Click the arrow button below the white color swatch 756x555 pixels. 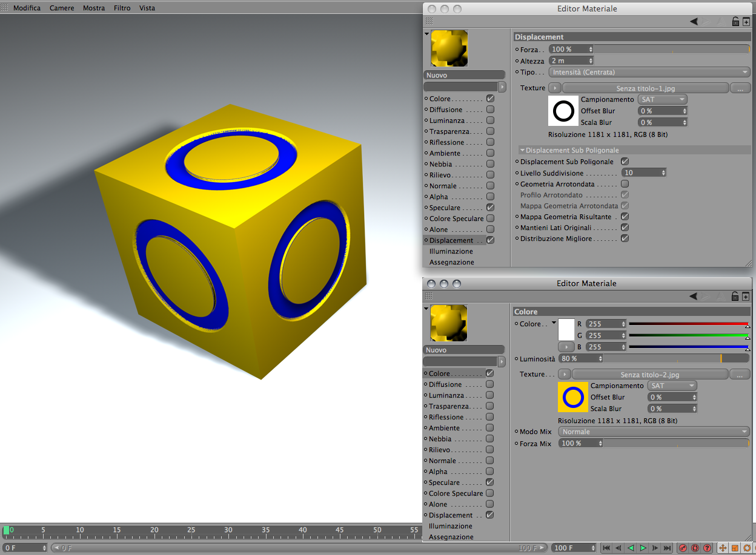click(566, 347)
